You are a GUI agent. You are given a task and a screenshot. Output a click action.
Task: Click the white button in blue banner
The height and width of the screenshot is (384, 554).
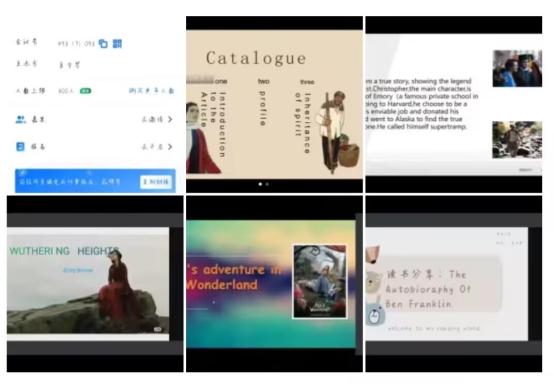(156, 182)
